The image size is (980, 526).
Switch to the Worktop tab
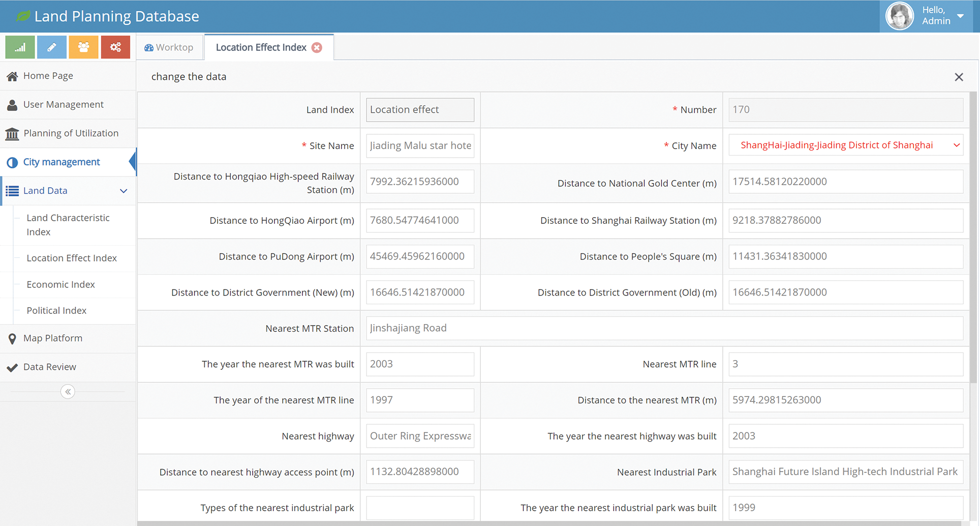click(x=169, y=47)
